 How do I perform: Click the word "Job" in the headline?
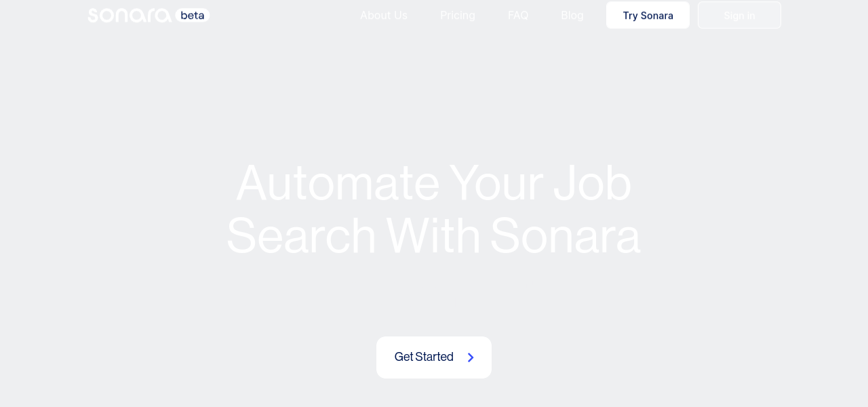click(592, 183)
